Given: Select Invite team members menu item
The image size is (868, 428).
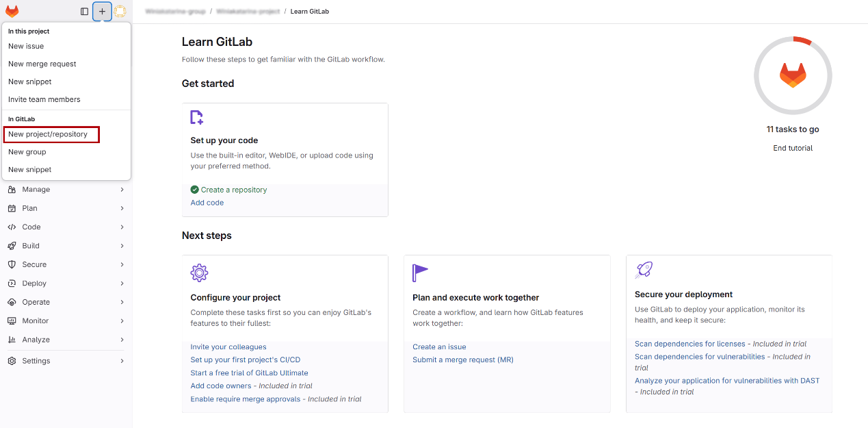Looking at the screenshot, I should pos(66,99).
